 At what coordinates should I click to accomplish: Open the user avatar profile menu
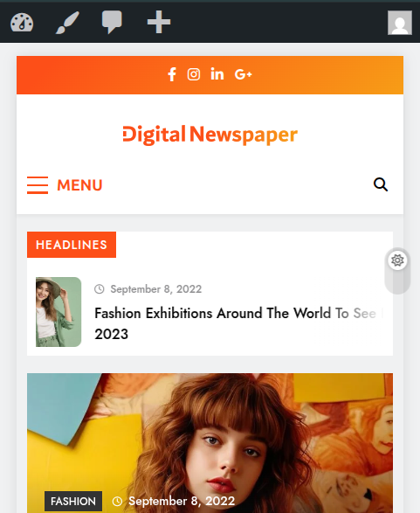point(399,23)
